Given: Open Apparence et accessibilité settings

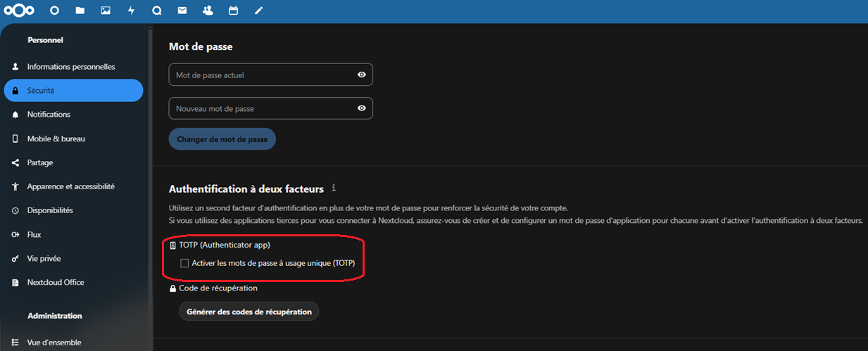Looking at the screenshot, I should tap(73, 186).
